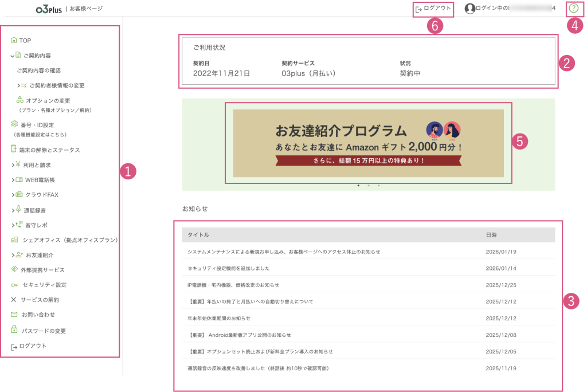Viewport: 587px width, 392px height.
Task: Open シェアオフィス sidebar menu item
Action: [69, 240]
